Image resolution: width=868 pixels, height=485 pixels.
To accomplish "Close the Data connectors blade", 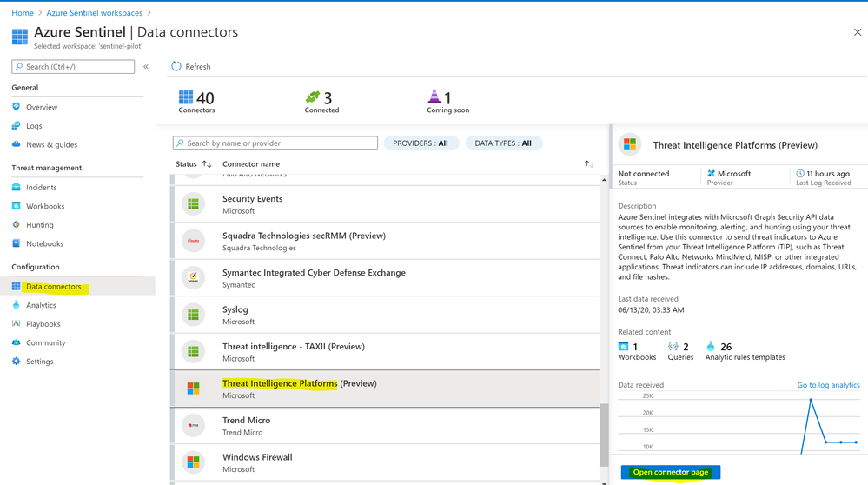I will [x=858, y=32].
